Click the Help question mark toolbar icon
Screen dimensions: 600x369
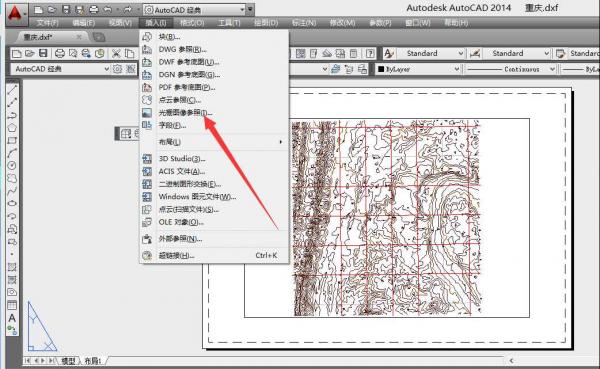click(x=370, y=53)
